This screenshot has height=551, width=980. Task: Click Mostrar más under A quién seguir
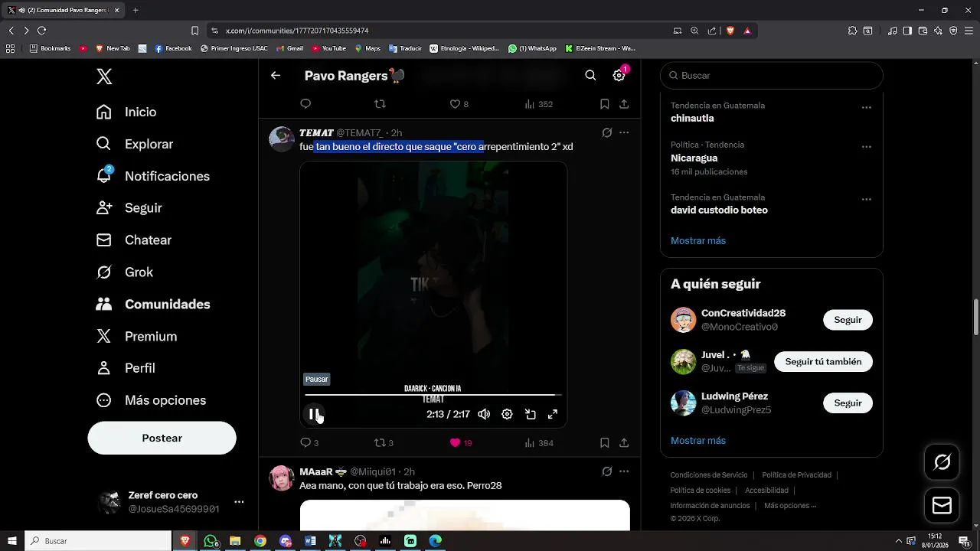(x=698, y=441)
